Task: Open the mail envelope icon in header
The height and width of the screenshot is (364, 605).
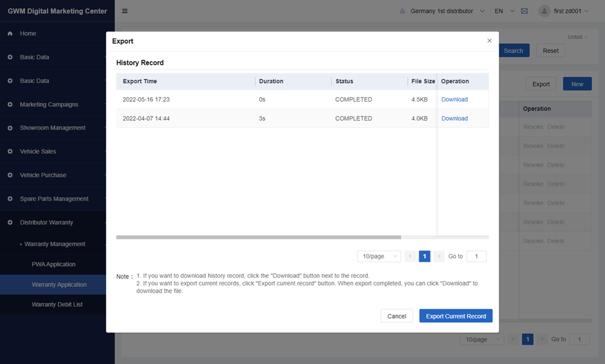Action: pyautogui.click(x=525, y=11)
